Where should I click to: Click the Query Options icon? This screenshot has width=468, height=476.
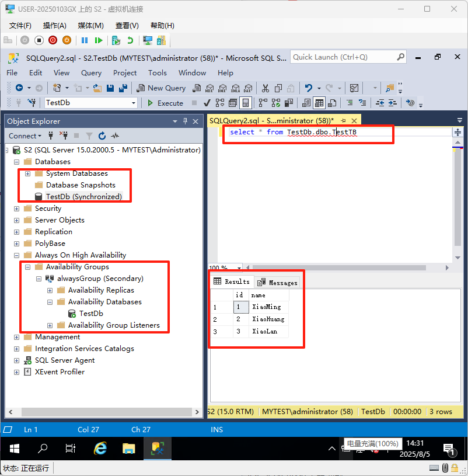pos(233,103)
